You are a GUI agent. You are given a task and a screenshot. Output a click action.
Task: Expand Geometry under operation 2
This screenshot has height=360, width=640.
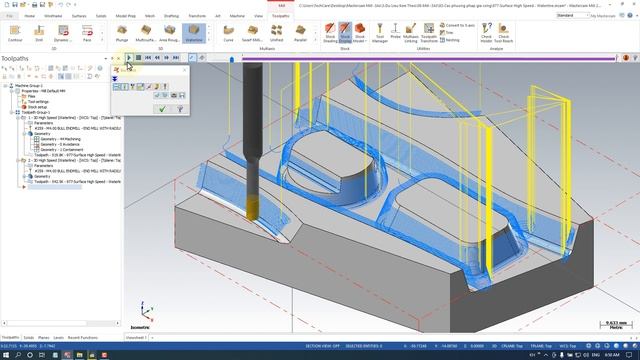[x=24, y=176]
